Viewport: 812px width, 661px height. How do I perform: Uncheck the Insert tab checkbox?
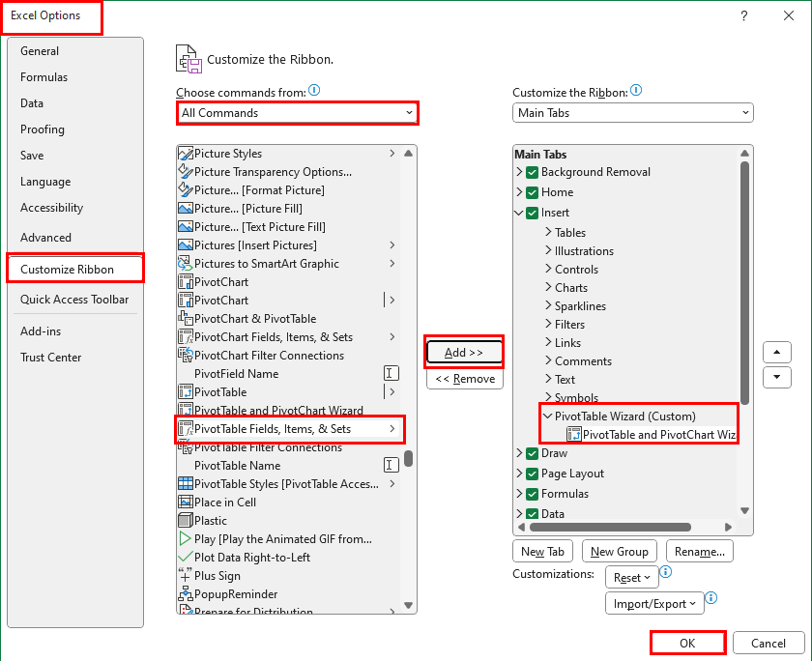coord(532,213)
